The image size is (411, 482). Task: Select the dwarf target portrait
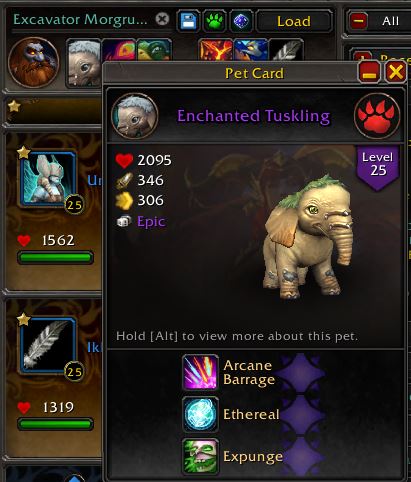[34, 62]
